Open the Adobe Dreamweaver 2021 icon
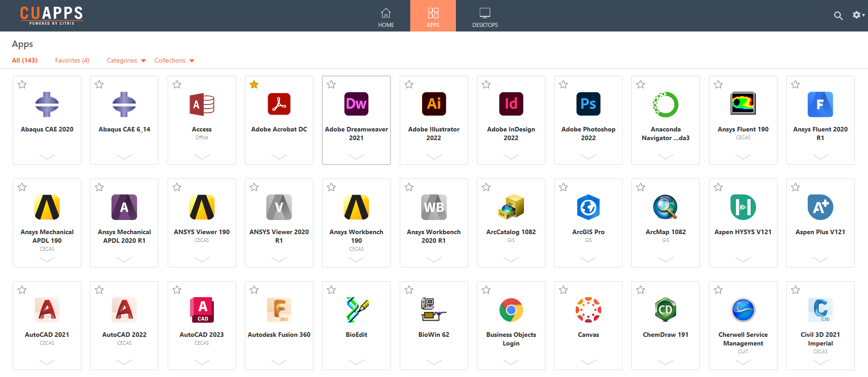The image size is (868, 377). pos(356,104)
